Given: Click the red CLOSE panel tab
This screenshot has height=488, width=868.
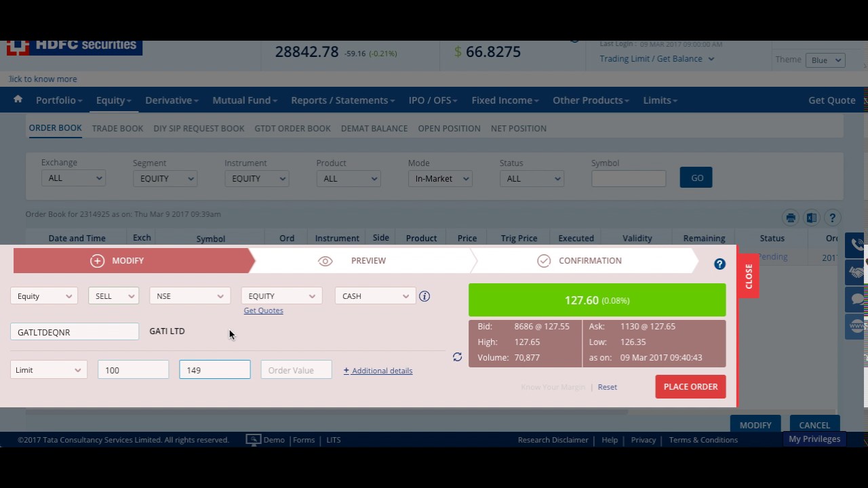Looking at the screenshot, I should coord(748,276).
